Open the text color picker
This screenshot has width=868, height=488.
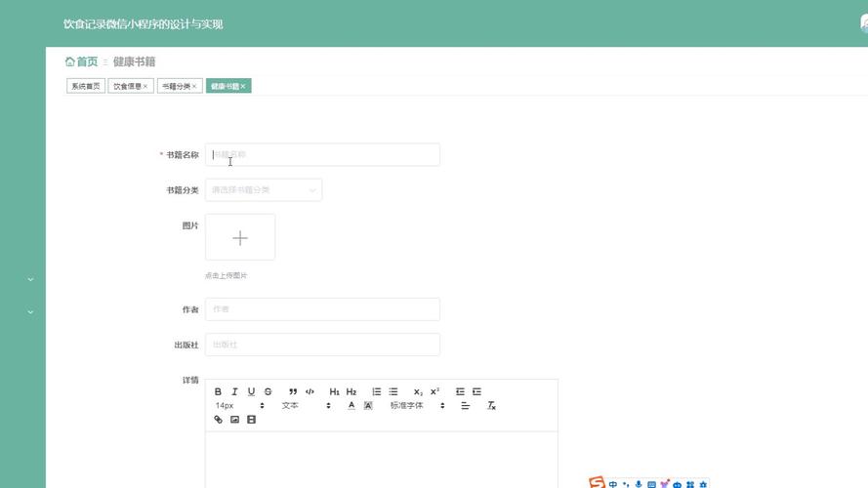[x=351, y=405]
